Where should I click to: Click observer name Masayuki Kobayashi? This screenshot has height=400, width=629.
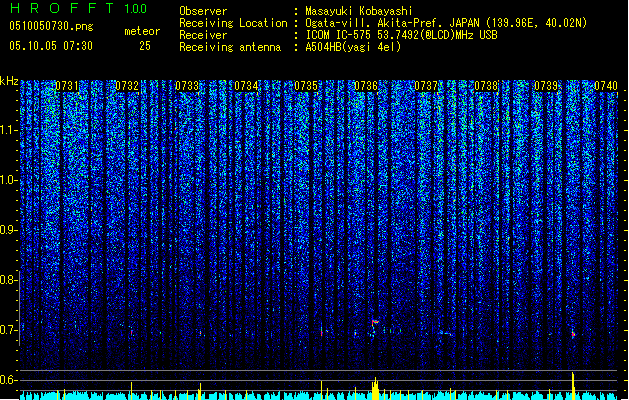click(x=359, y=11)
